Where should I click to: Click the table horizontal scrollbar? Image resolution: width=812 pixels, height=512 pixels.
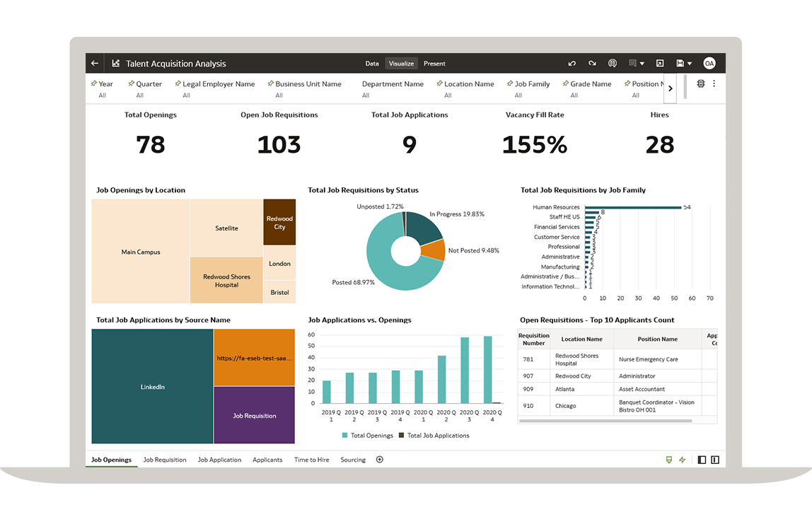[x=605, y=421]
